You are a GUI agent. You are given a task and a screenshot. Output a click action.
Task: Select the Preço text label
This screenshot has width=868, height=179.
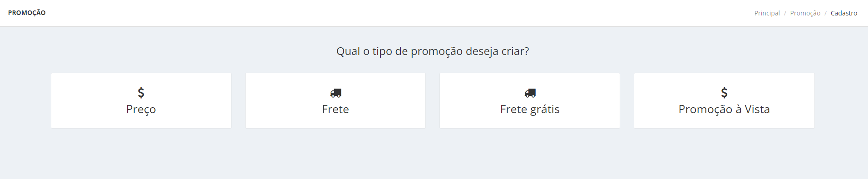coord(141,109)
